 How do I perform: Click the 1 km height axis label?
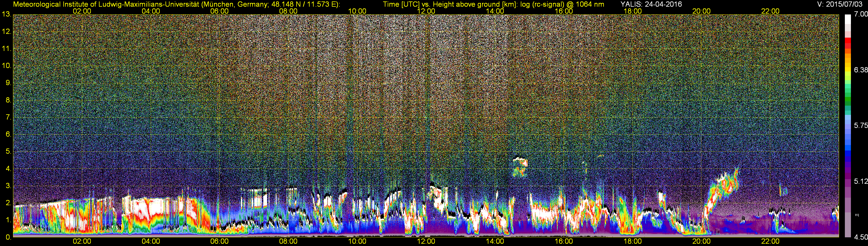pos(8,220)
